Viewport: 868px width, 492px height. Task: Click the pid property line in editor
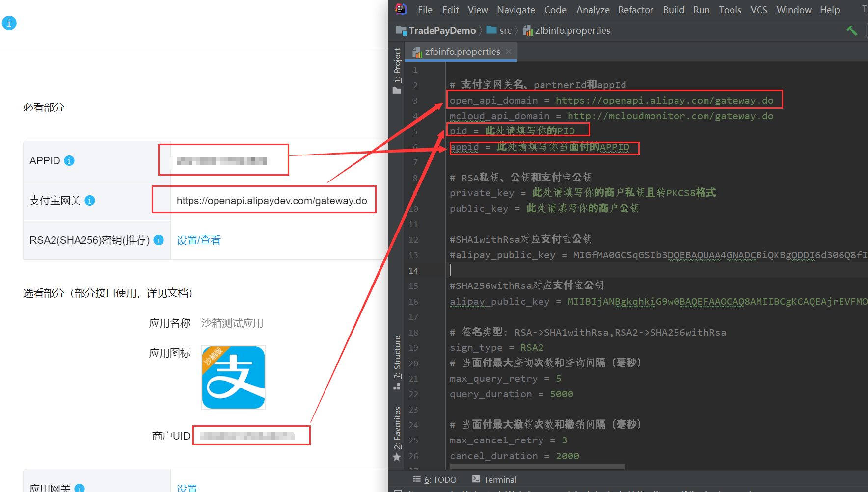coord(512,131)
